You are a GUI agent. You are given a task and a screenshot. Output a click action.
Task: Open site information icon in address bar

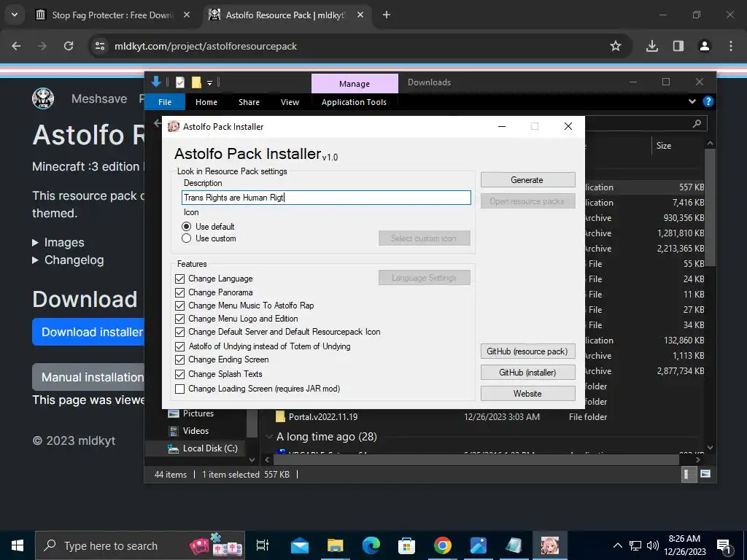point(100,46)
